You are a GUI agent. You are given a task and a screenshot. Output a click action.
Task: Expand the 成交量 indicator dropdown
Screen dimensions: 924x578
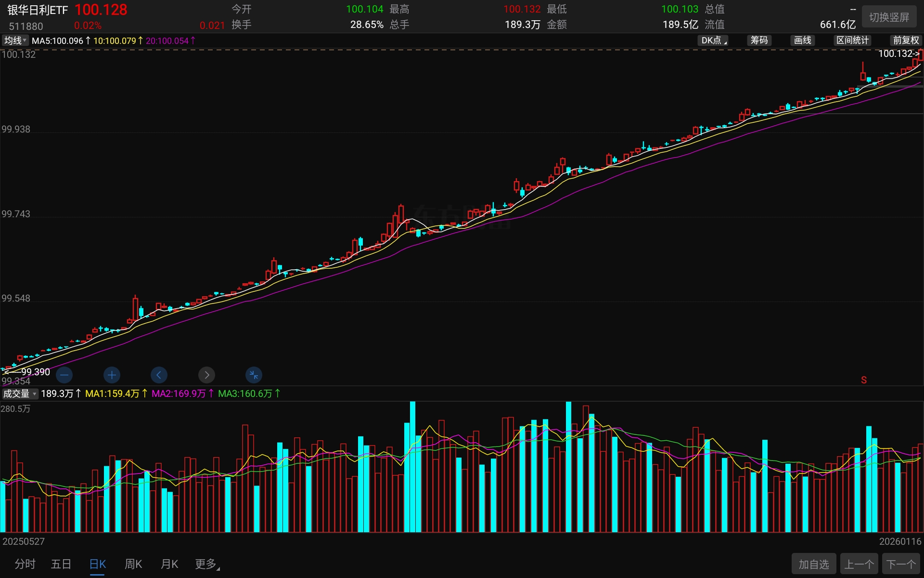(x=20, y=394)
